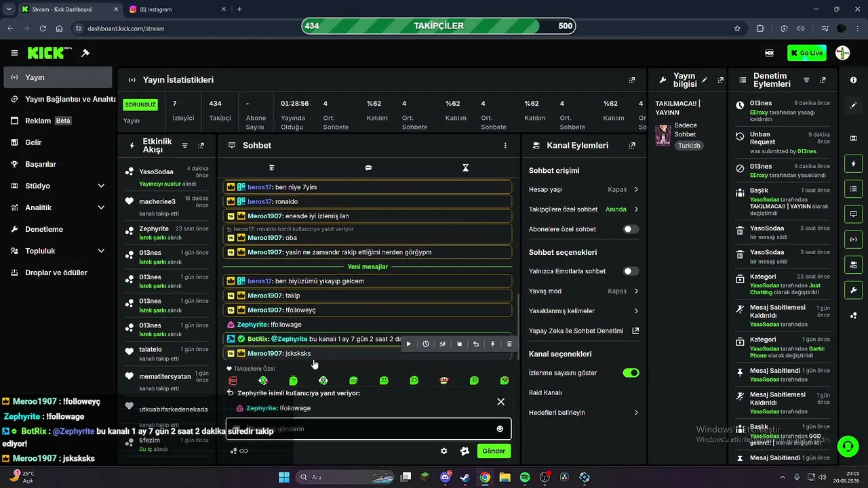Delete the hovered message with the trash icon
The height and width of the screenshot is (488, 868).
[x=510, y=344]
